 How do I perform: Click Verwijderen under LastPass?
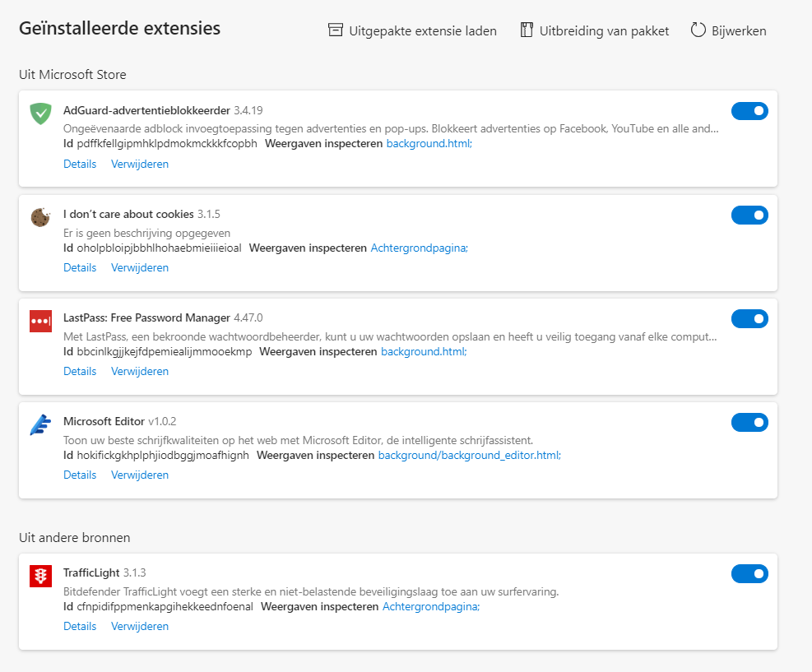(140, 371)
